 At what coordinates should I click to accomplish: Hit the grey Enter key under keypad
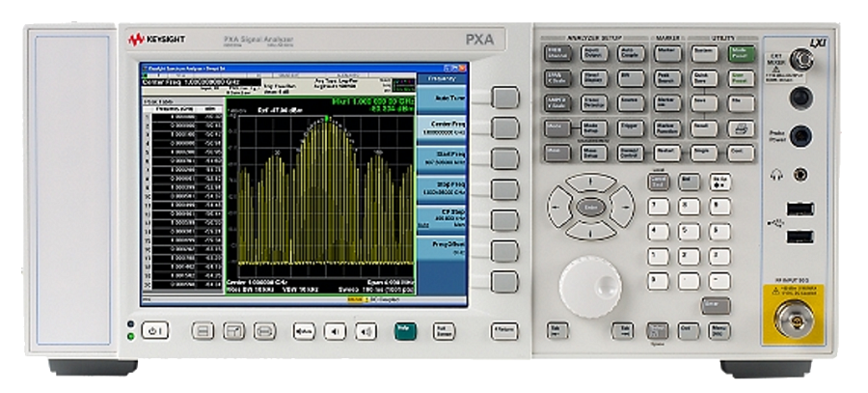click(x=716, y=305)
